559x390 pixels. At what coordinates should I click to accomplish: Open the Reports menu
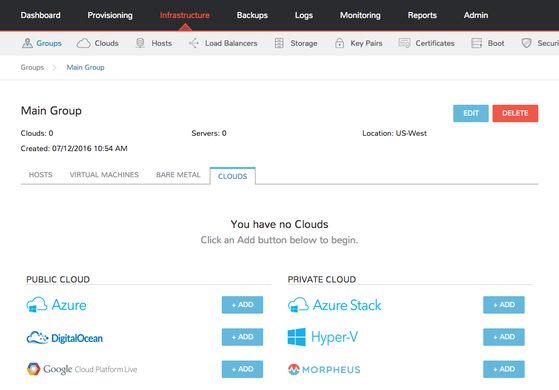coord(422,15)
